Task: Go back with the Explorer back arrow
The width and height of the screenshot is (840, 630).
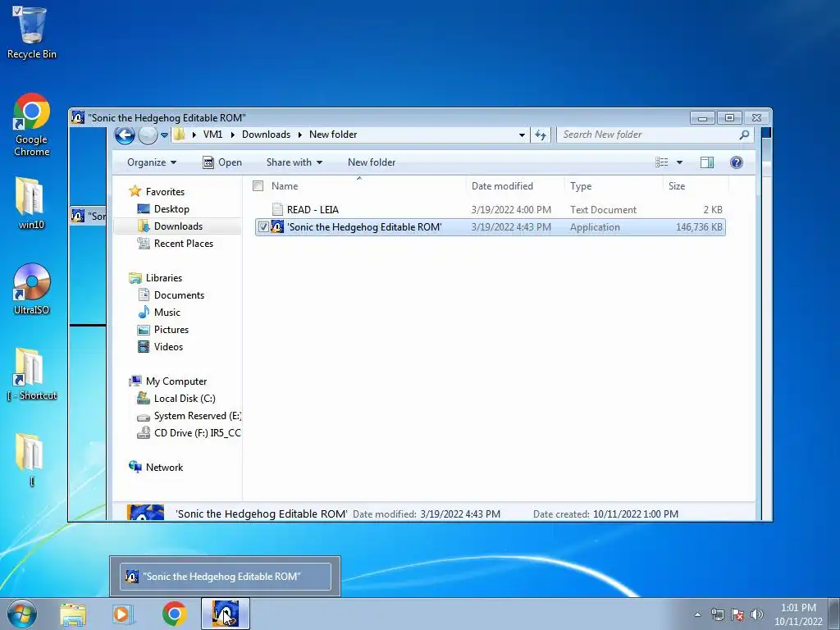Action: (x=125, y=135)
